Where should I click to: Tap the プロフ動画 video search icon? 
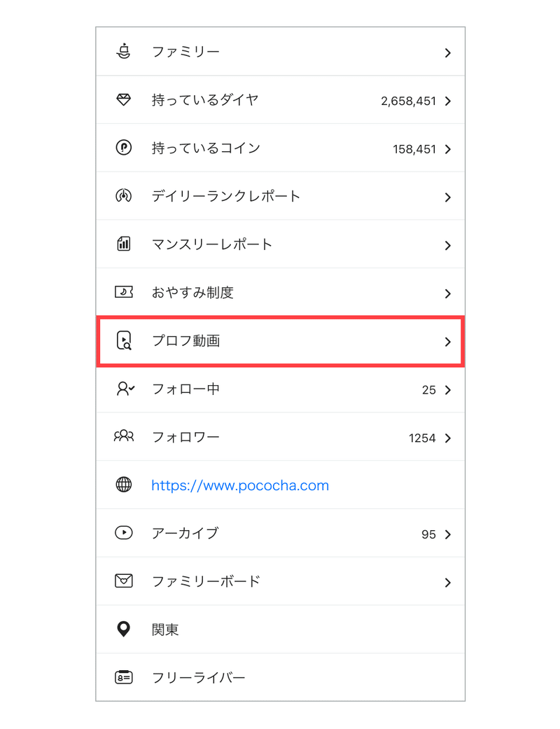tap(124, 341)
